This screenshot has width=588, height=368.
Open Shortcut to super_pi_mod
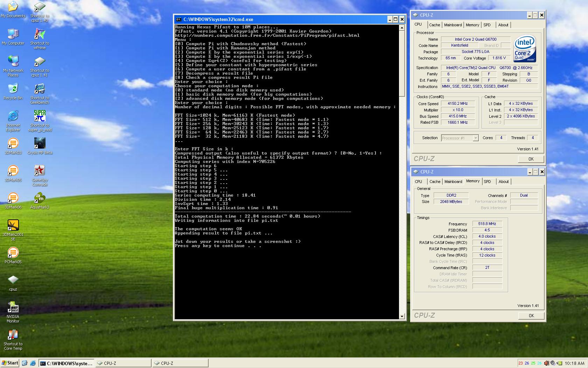40,121
